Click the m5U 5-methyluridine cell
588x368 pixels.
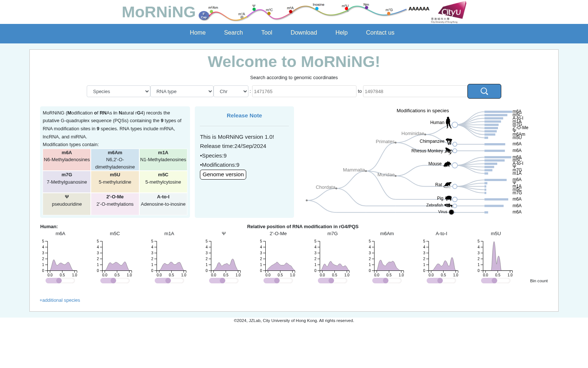pos(115,182)
